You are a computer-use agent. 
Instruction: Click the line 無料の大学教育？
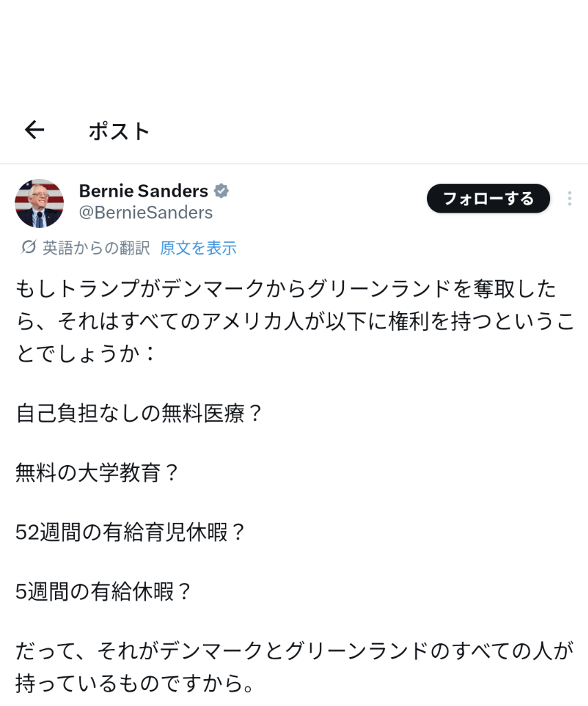coord(98,473)
